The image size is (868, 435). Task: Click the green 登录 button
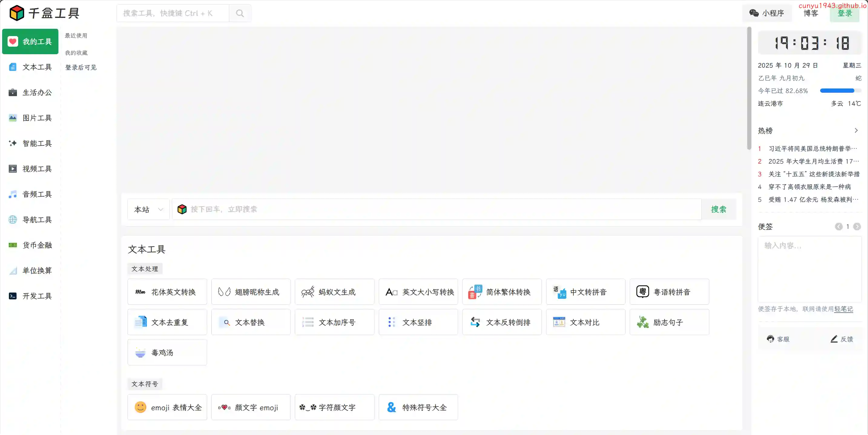[844, 14]
